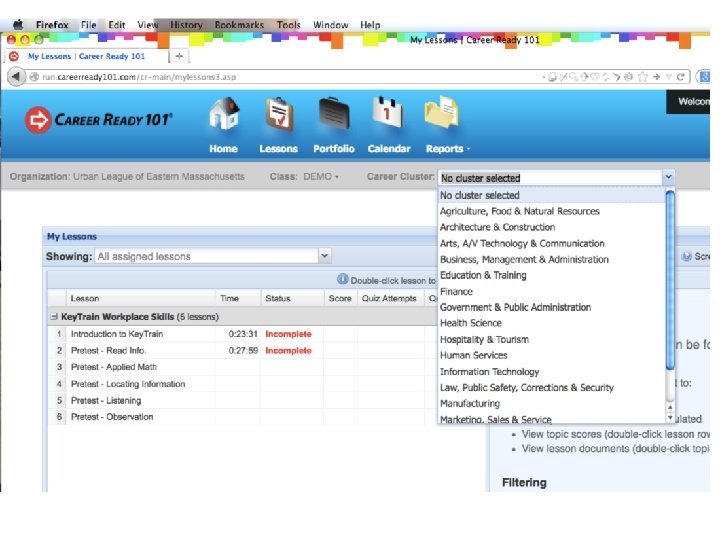Screen dimensions: 720x540
Task: Select Pretest - Locating Information lesson
Action: (x=242, y=384)
